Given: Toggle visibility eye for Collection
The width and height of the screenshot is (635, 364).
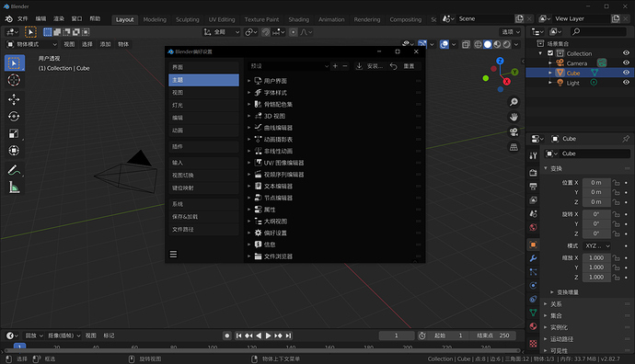Looking at the screenshot, I should tap(626, 53).
